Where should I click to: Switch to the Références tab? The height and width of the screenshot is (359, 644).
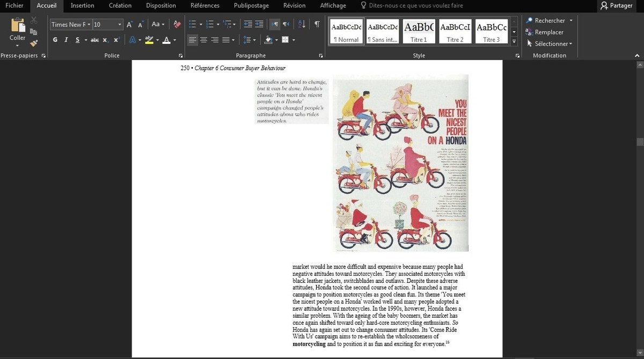tap(205, 5)
